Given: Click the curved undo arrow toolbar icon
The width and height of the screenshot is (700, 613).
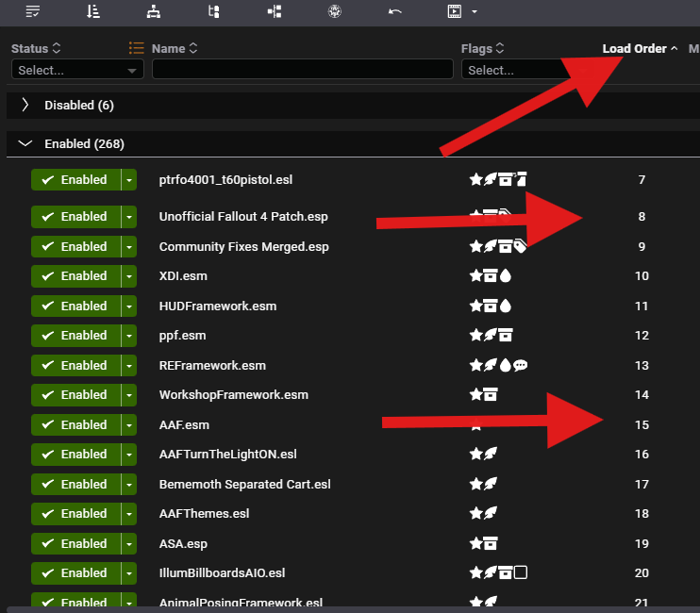Looking at the screenshot, I should [395, 11].
